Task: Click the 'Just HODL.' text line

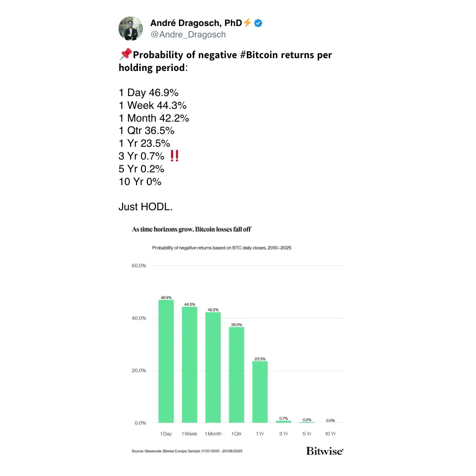Action: pyautogui.click(x=145, y=206)
